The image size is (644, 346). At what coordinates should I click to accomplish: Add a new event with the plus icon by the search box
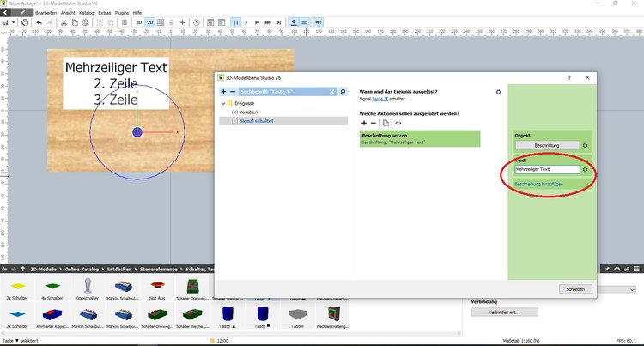pos(223,92)
